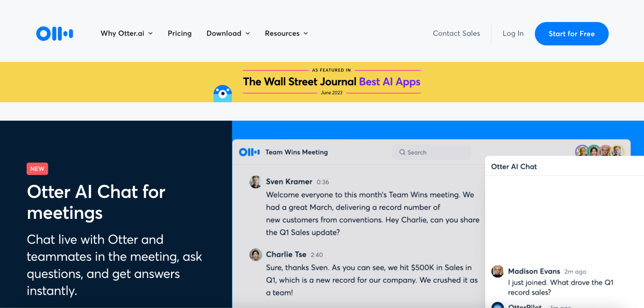The image size is (644, 308).
Task: Click the magnifier icon in the Search field
Action: [402, 152]
